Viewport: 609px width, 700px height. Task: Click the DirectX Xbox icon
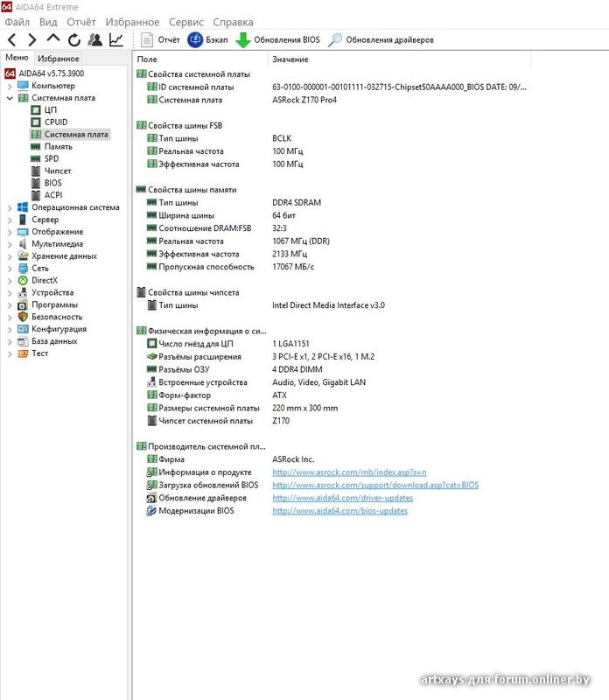(23, 280)
